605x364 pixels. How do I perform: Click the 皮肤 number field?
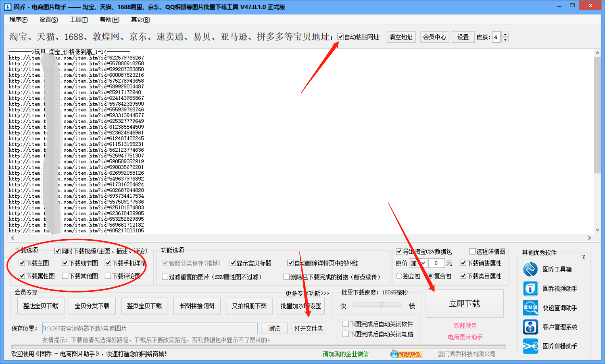point(497,37)
